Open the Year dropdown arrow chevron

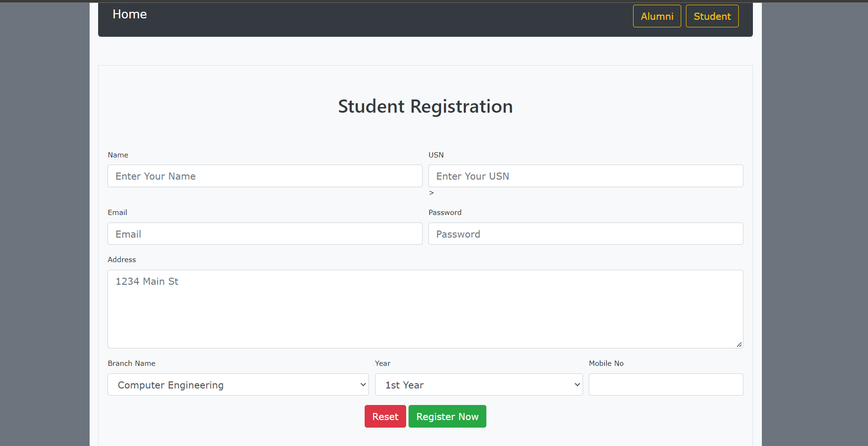576,384
